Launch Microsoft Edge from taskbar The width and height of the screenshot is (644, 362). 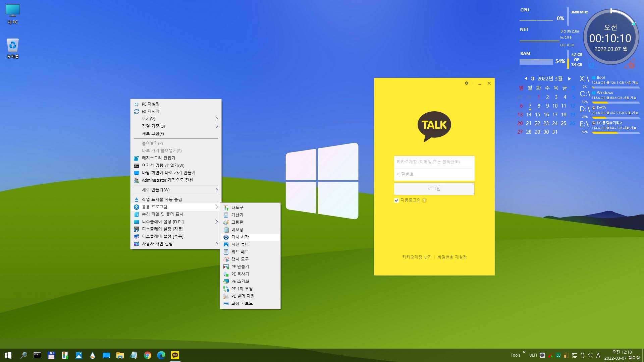[161, 355]
